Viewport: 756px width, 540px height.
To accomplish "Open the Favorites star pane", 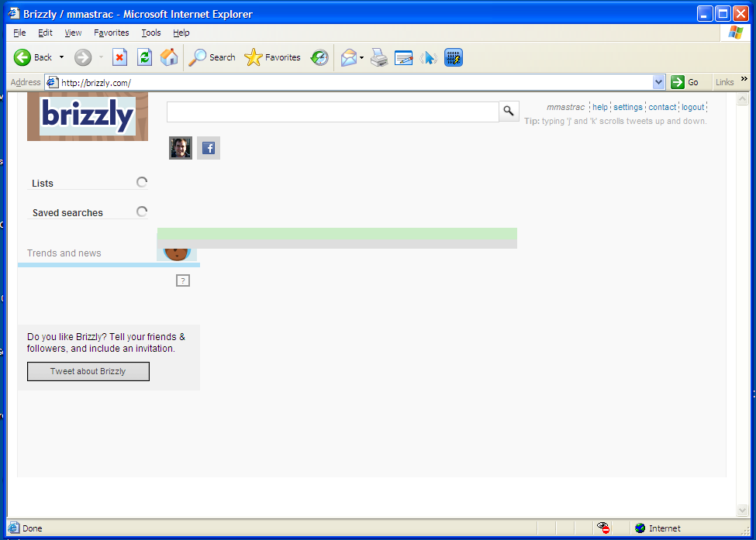I will pyautogui.click(x=272, y=57).
